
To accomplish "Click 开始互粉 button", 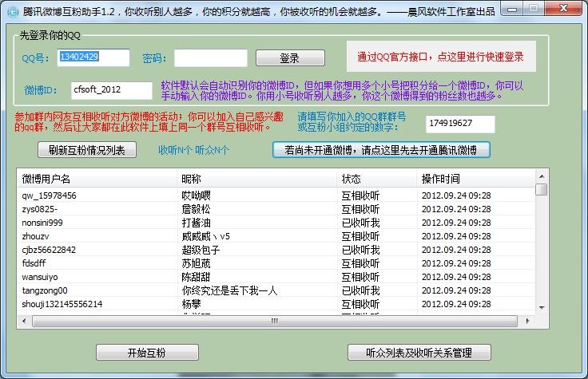I will point(147,353).
